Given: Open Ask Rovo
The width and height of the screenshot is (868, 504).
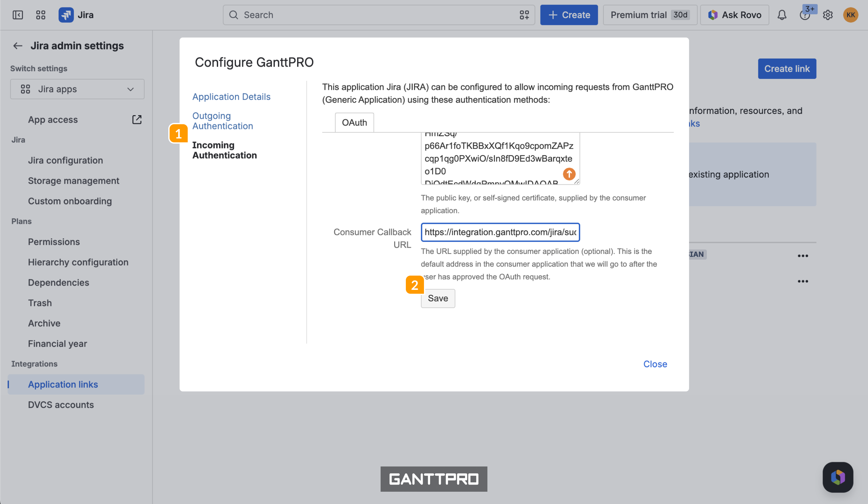Looking at the screenshot, I should (735, 15).
